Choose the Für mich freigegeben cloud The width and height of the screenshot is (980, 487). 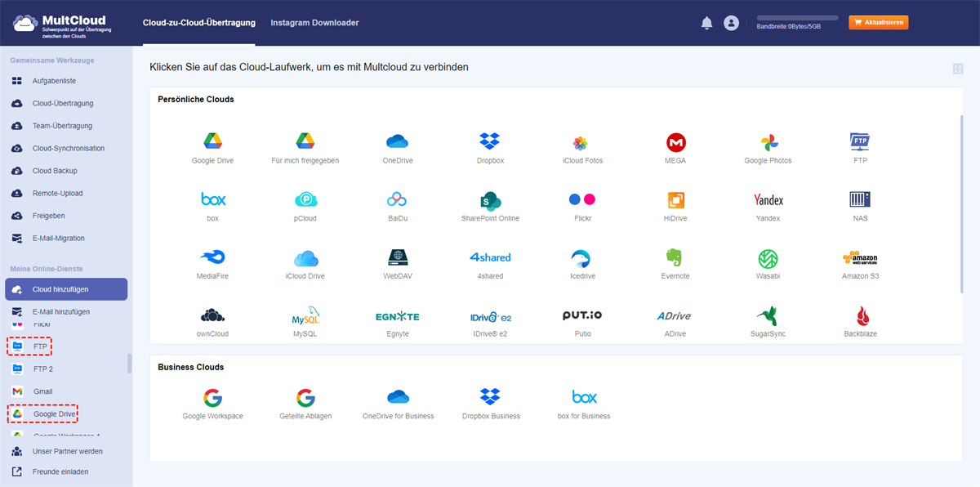[305, 148]
